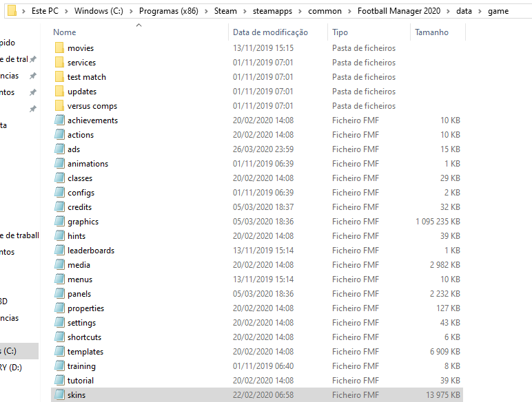Image resolution: width=532 pixels, height=402 pixels.
Task: Expand the chevron after Programas (x86)
Action: point(206,11)
